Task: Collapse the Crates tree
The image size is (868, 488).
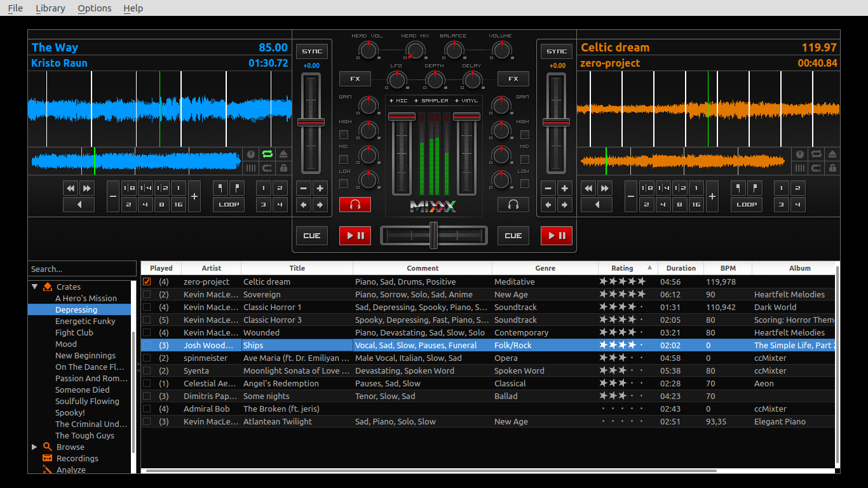Action: 35,287
